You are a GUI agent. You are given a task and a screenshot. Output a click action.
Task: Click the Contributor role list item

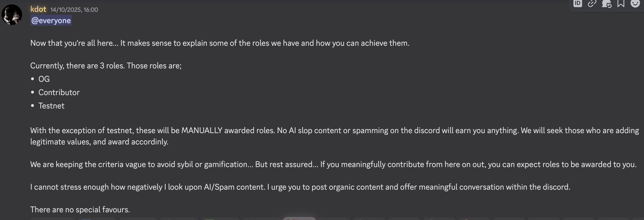pos(59,92)
